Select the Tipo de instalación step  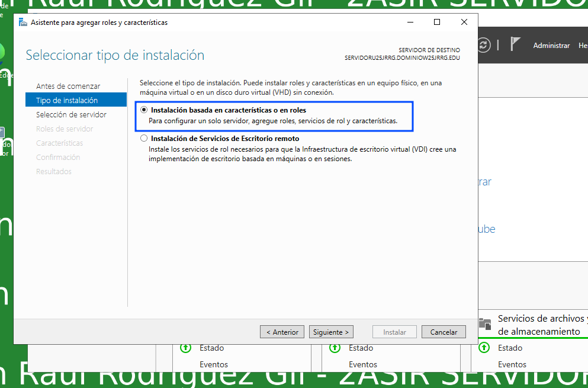tap(76, 100)
